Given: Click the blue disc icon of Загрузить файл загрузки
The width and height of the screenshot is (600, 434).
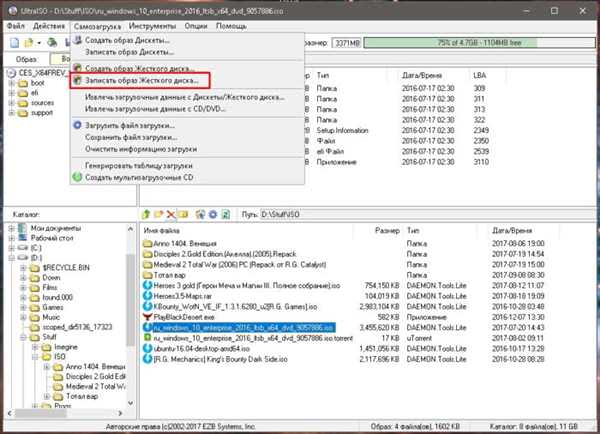Looking at the screenshot, I should 78,125.
